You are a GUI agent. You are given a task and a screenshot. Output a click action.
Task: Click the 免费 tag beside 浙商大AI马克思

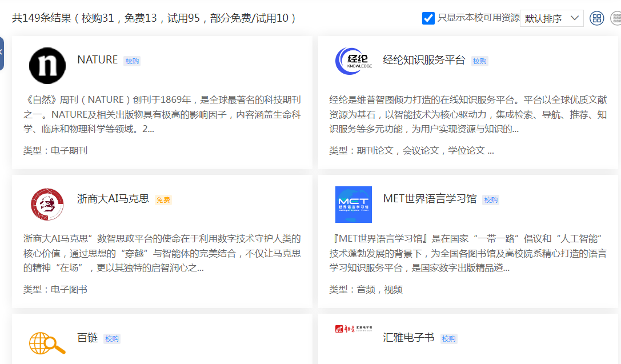pos(163,200)
